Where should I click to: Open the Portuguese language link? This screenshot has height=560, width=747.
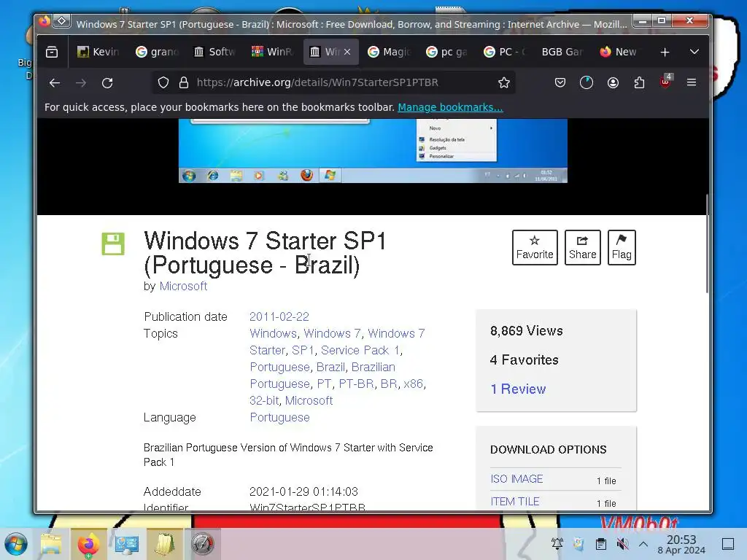click(279, 418)
